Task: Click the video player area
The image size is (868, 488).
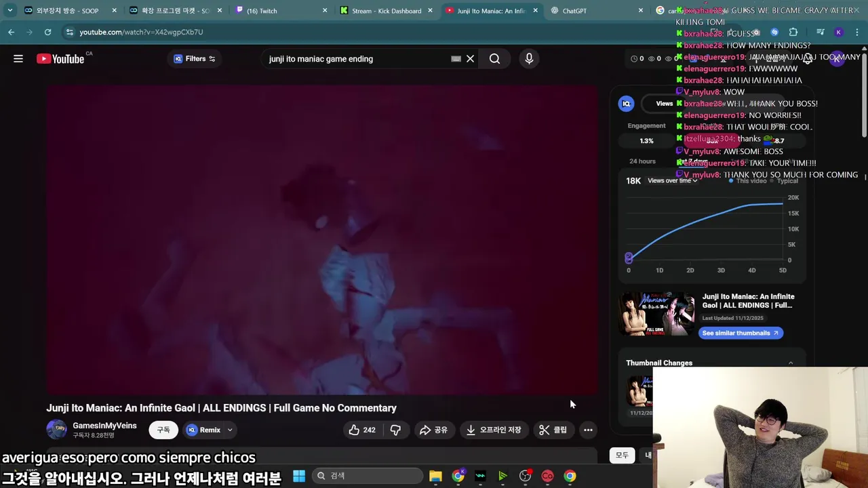Action: (x=322, y=239)
